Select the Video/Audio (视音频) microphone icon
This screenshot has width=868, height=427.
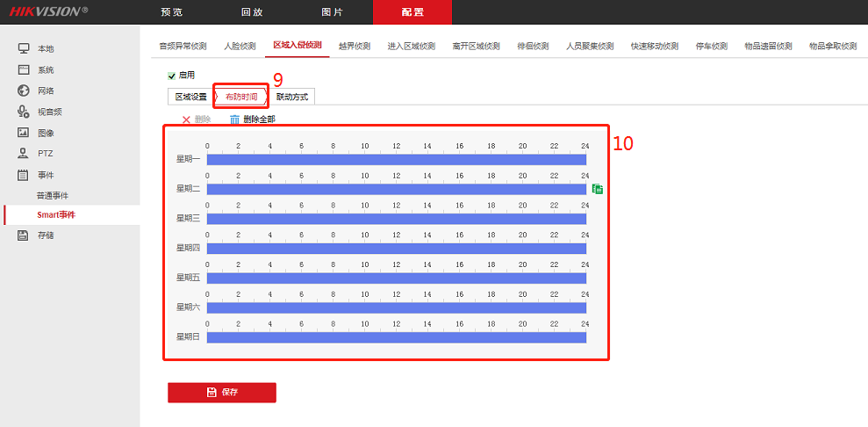tap(24, 112)
